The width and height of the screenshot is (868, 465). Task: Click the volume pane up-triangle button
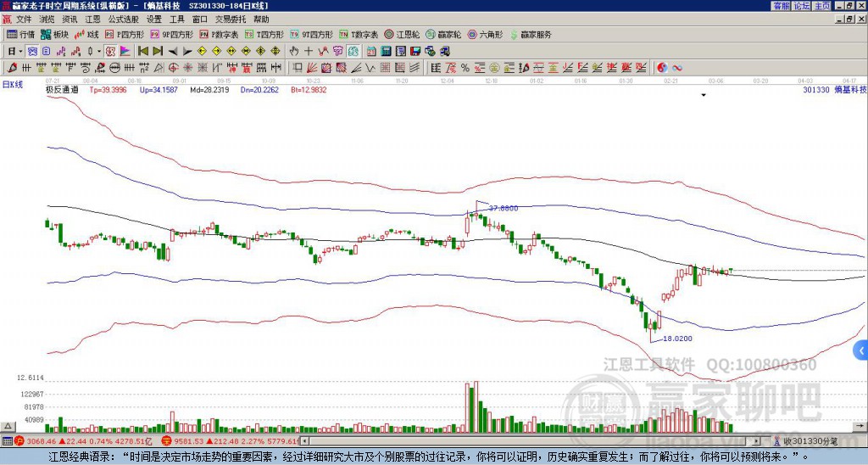click(x=8, y=426)
